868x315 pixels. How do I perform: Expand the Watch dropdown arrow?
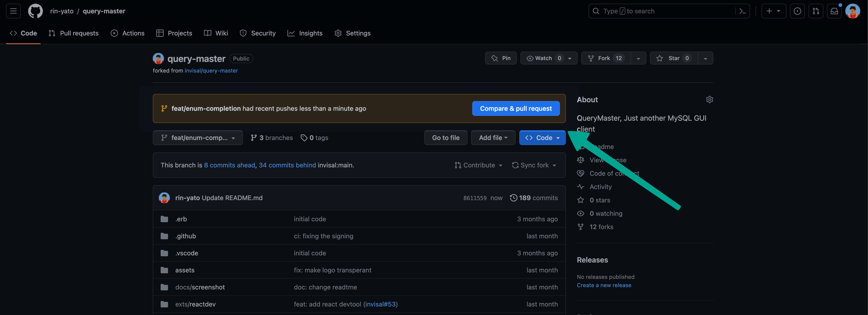pos(569,58)
